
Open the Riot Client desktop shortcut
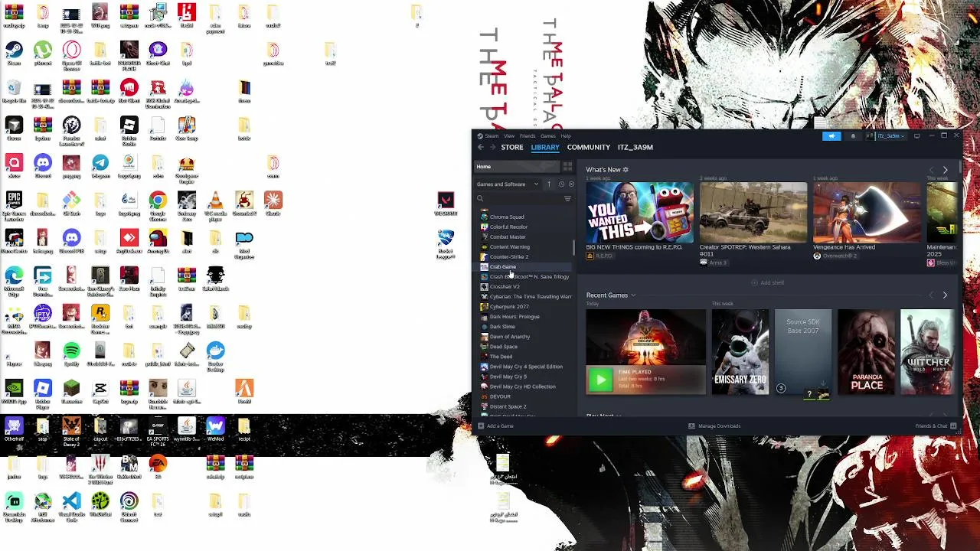[129, 90]
